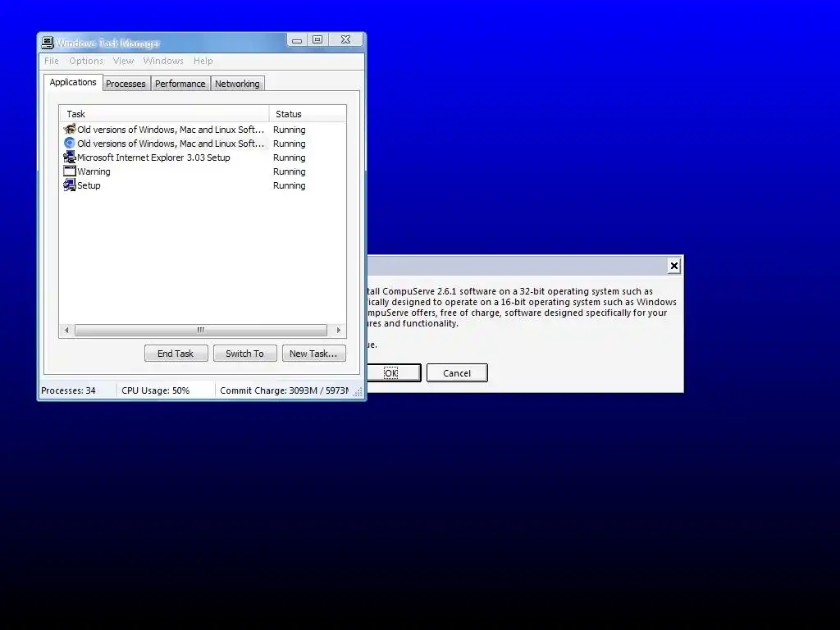840x630 pixels.
Task: Close the Task Manager window
Action: (x=345, y=40)
